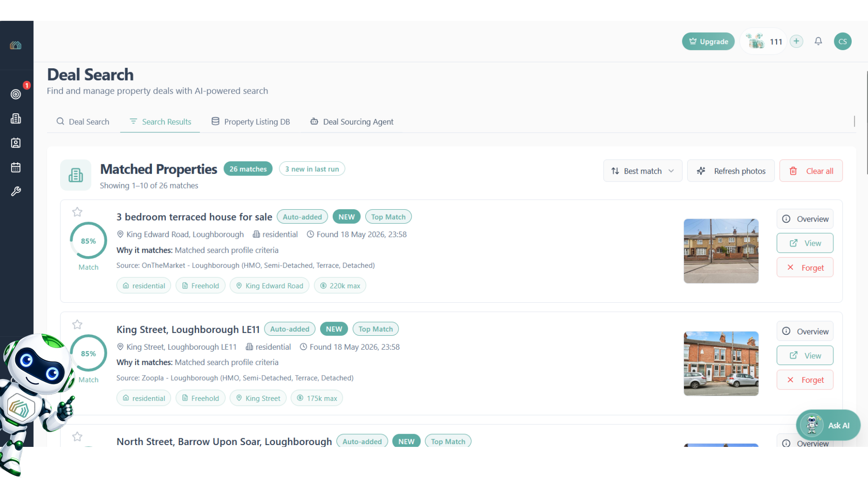The image size is (868, 488).
Task: Click Top Match badge on 3 bedroom terraced house
Action: click(x=388, y=217)
